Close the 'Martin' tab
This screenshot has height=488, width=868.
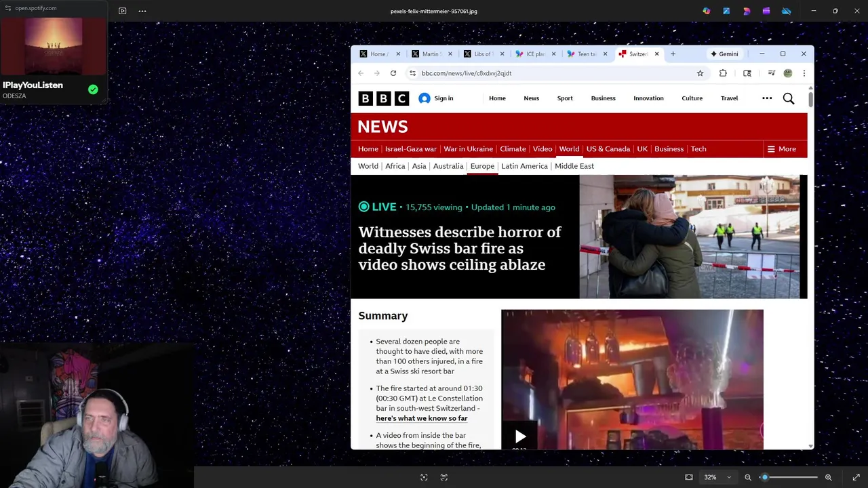coord(450,54)
